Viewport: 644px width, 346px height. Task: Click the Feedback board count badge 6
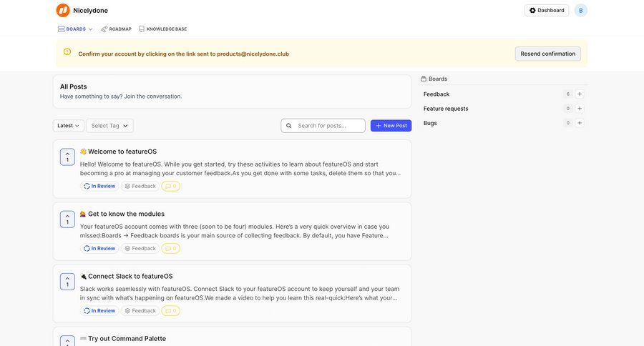tap(568, 94)
